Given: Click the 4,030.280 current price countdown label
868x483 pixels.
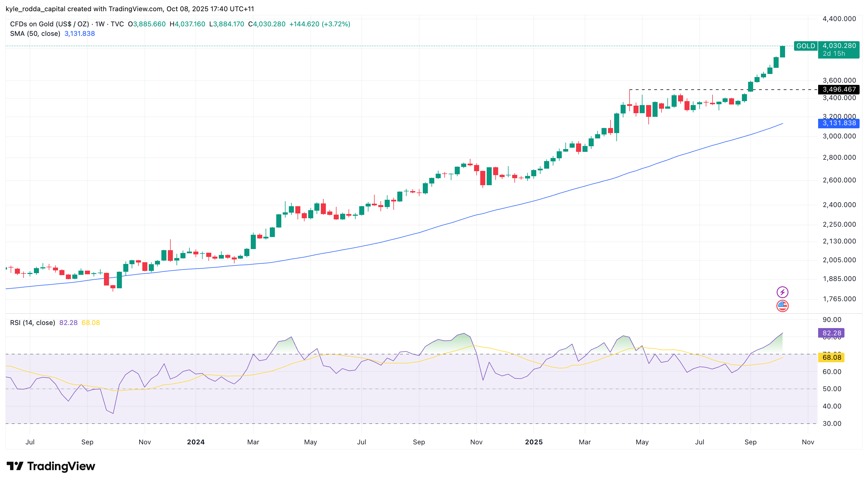Looking at the screenshot, I should pyautogui.click(x=839, y=50).
